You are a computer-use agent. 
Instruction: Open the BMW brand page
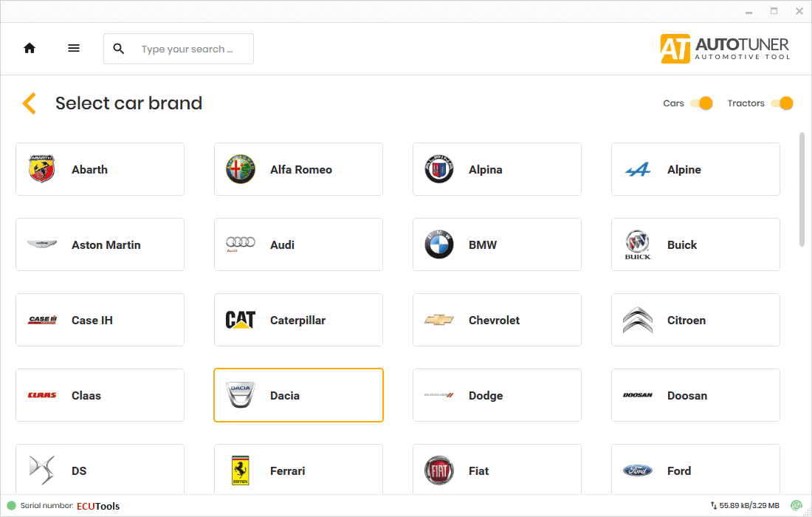tap(497, 244)
